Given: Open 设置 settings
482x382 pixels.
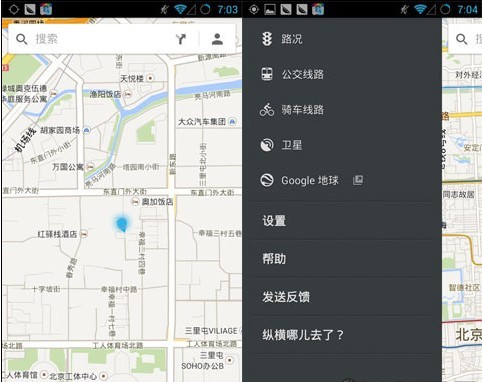Looking at the screenshot, I should (342, 221).
